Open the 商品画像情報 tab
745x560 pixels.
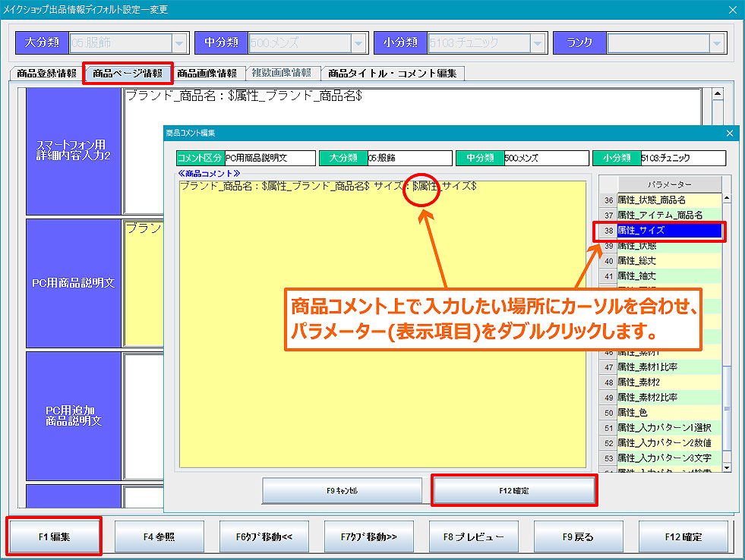coord(207,74)
